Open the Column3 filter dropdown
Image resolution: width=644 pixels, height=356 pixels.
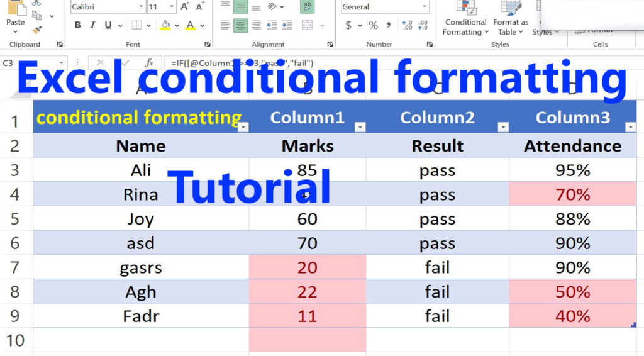630,127
